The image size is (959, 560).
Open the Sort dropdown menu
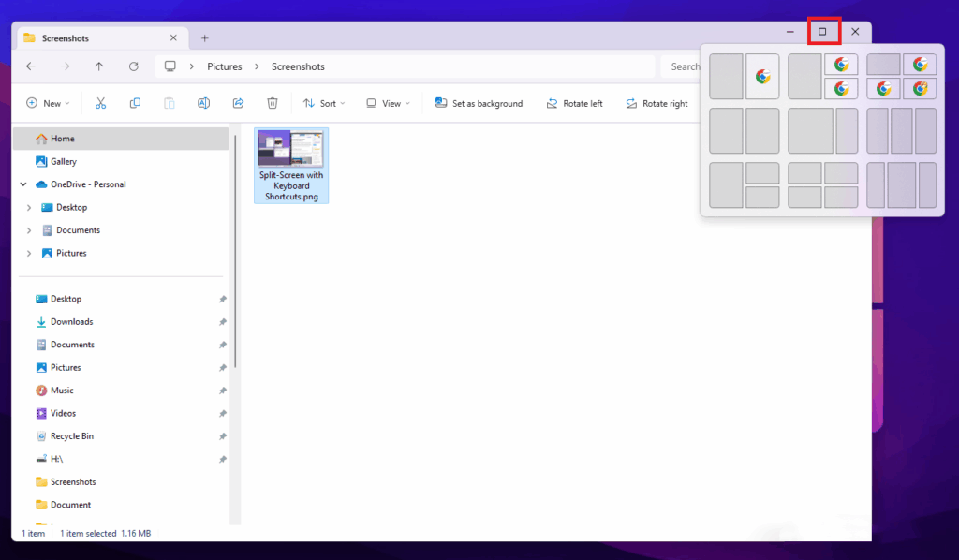click(x=323, y=103)
